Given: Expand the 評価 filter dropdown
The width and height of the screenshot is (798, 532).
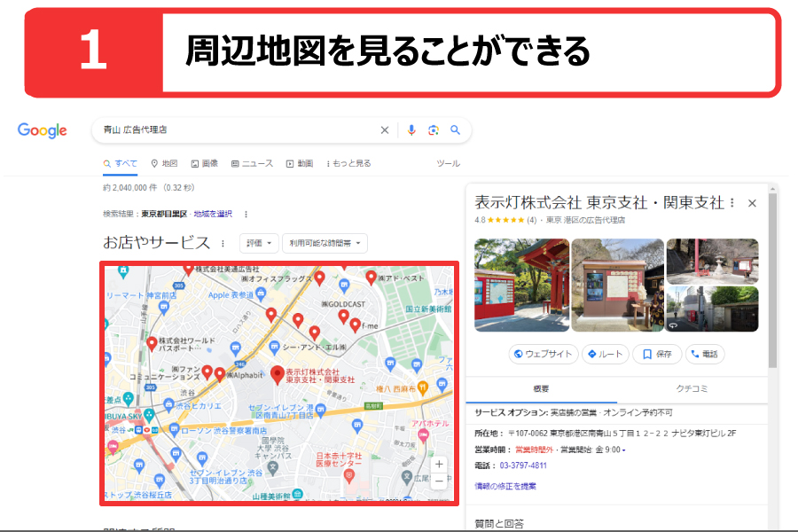Looking at the screenshot, I should click(259, 243).
